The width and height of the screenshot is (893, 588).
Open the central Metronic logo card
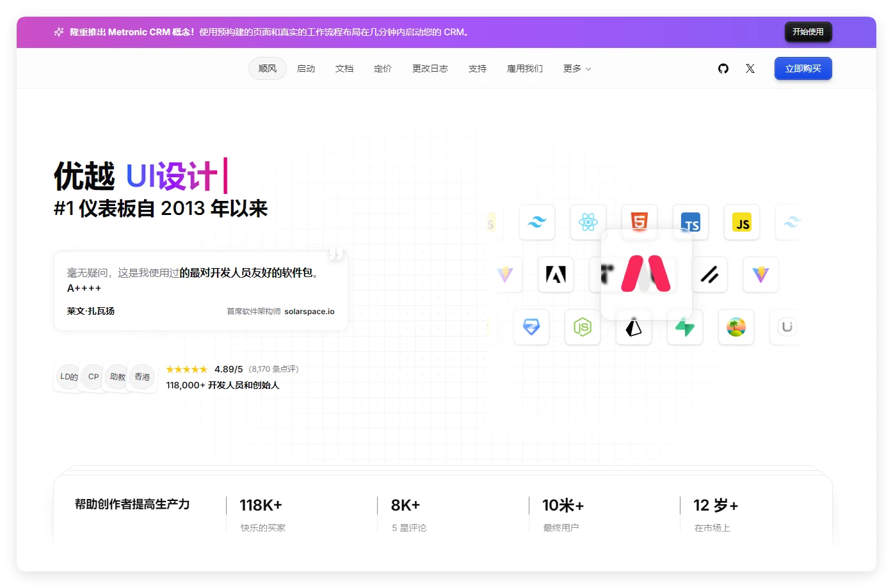(643, 274)
